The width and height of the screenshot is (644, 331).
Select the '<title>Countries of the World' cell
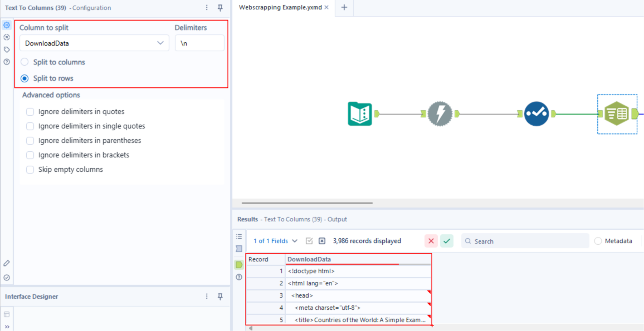click(x=358, y=319)
